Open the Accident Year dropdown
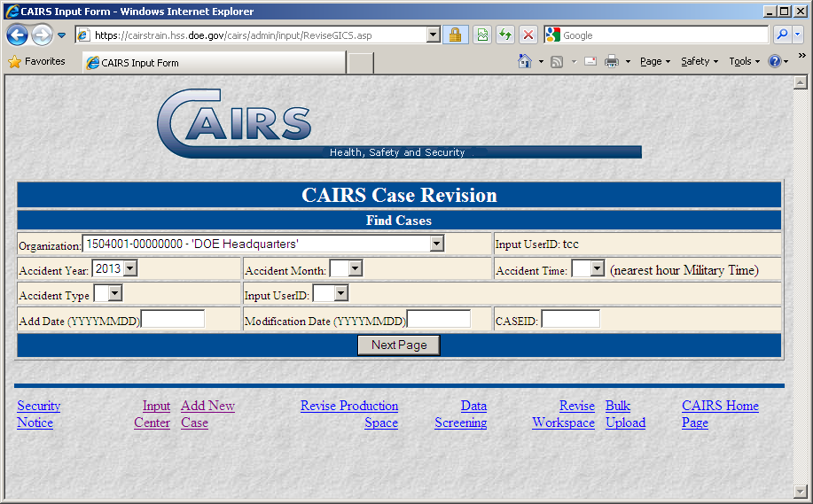Image resolution: width=813 pixels, height=504 pixels. point(129,268)
